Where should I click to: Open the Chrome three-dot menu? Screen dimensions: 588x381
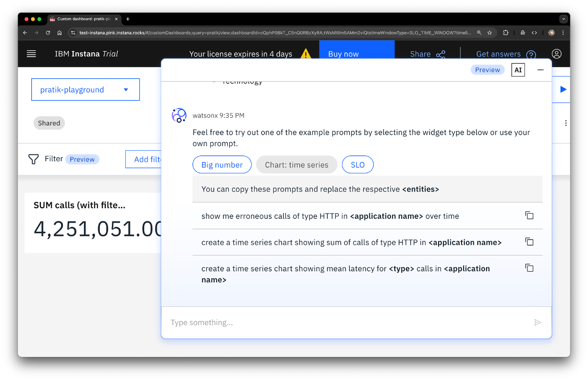click(563, 33)
